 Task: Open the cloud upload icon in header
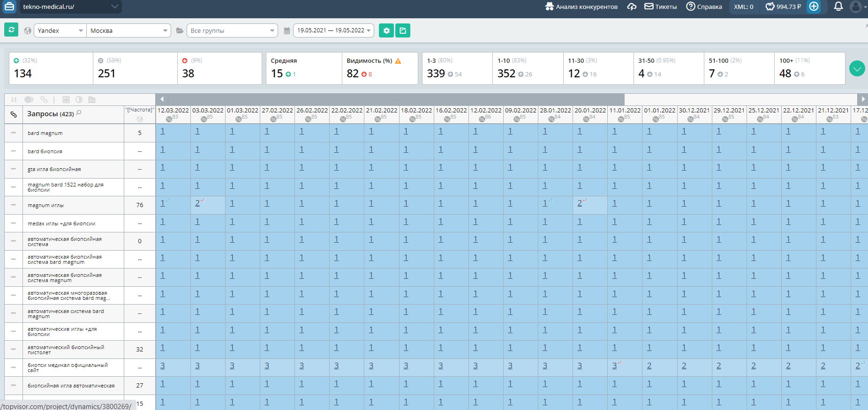[x=632, y=7]
